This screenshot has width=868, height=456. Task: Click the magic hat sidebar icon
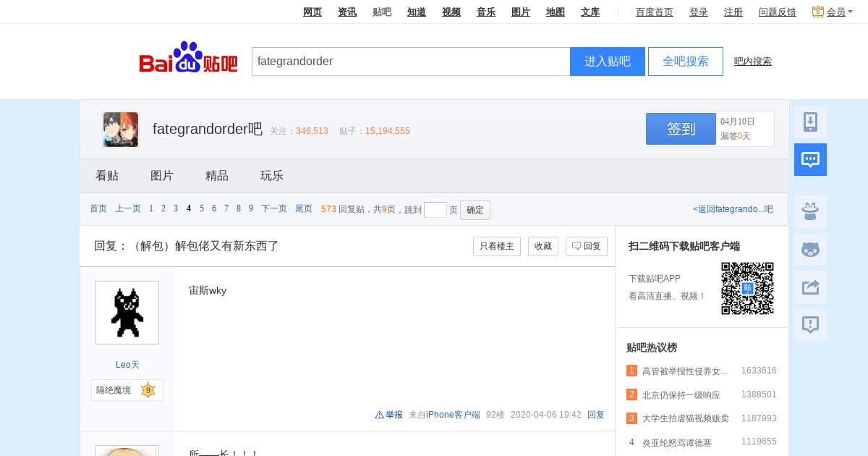point(810,211)
